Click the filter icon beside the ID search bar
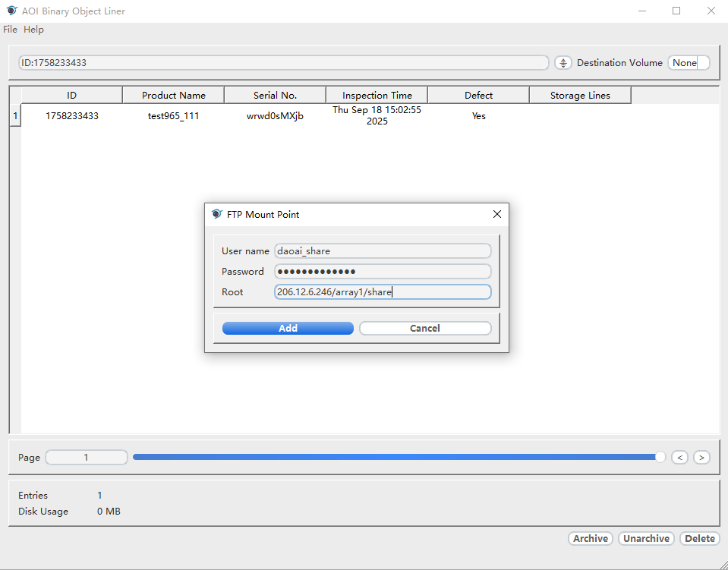 coord(563,63)
